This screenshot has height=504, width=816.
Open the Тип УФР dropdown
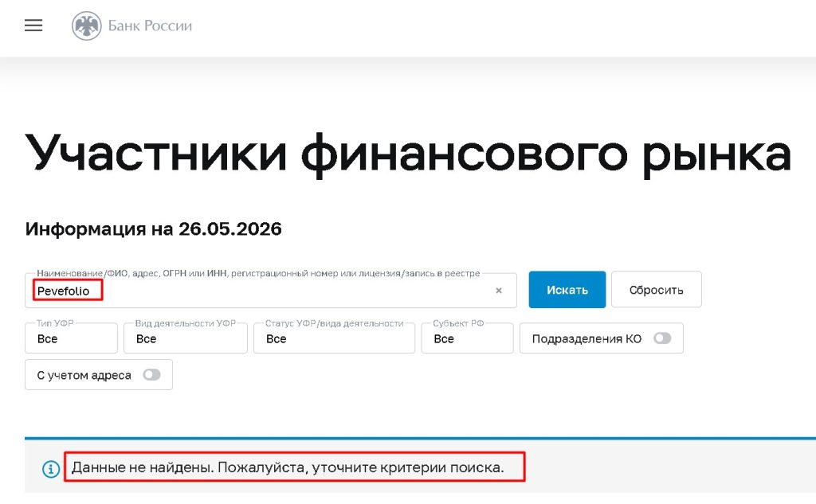click(71, 338)
